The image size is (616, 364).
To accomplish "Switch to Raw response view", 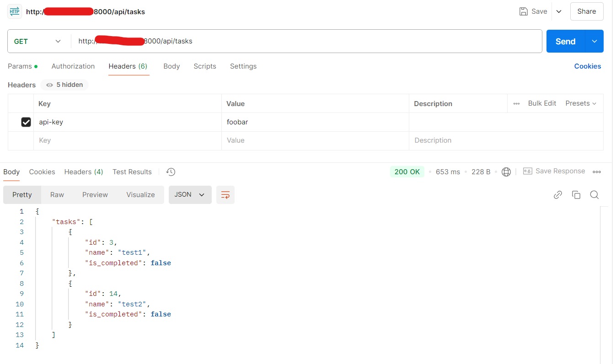I will [57, 195].
